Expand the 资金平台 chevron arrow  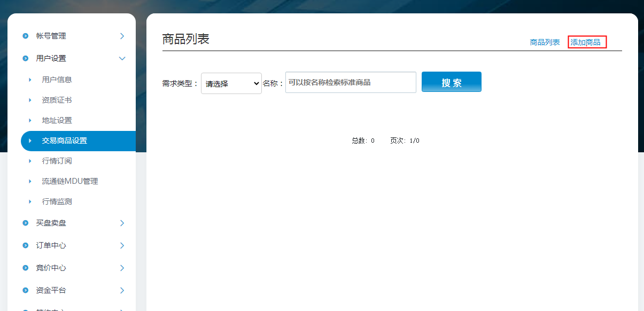tap(122, 291)
